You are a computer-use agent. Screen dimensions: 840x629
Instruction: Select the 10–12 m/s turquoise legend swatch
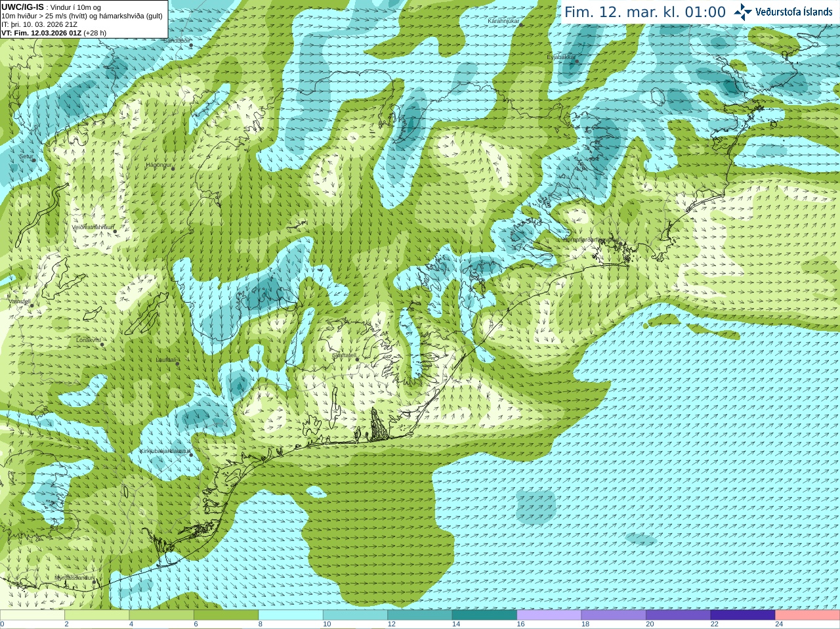pyautogui.click(x=355, y=615)
